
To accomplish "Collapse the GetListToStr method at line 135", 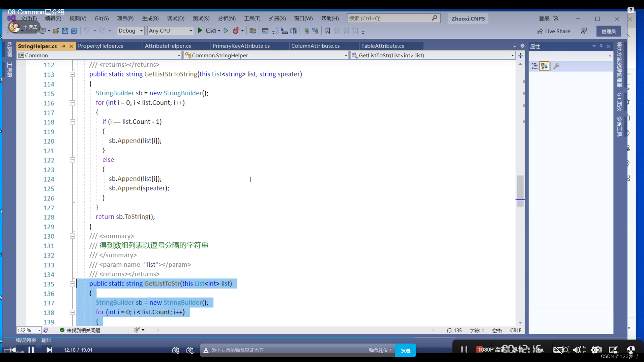I will [x=72, y=284].
